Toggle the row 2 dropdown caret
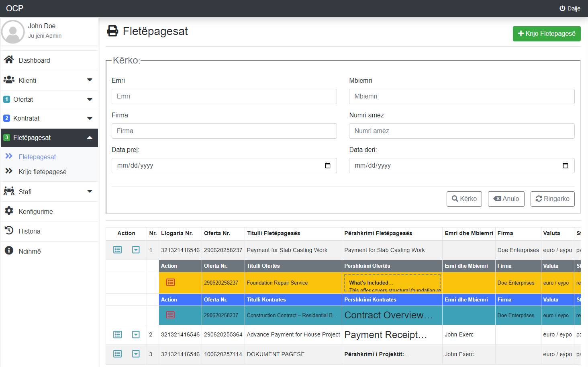The width and height of the screenshot is (588, 367). click(136, 334)
